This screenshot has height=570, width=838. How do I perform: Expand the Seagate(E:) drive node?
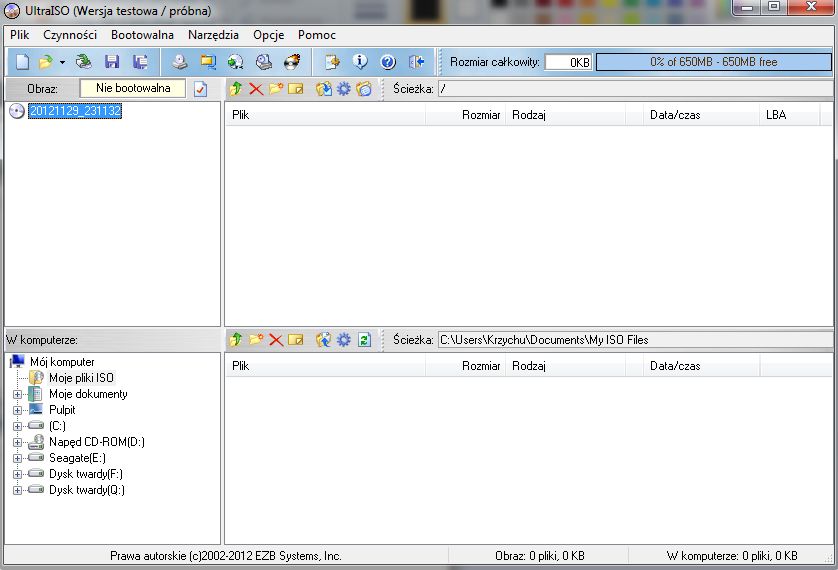[x=17, y=458]
